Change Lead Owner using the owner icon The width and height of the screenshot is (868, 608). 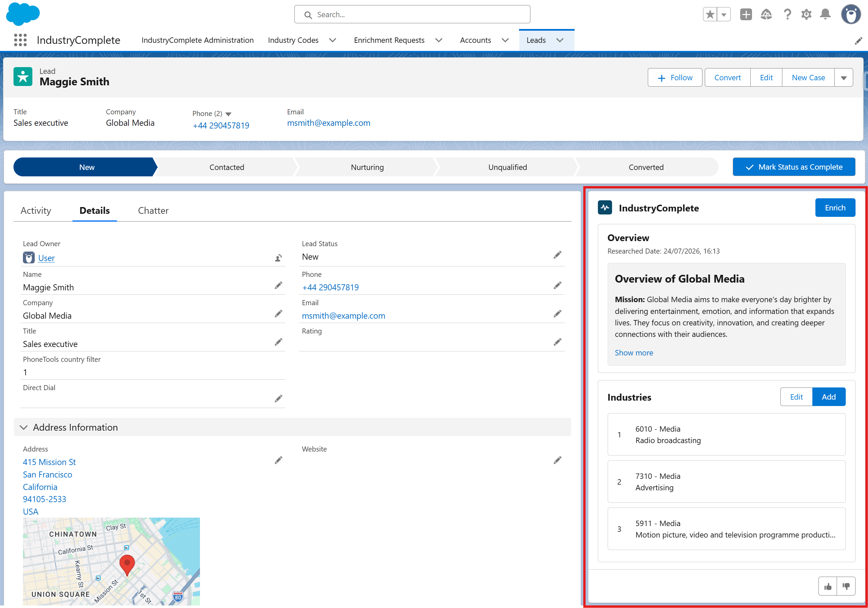pos(279,258)
